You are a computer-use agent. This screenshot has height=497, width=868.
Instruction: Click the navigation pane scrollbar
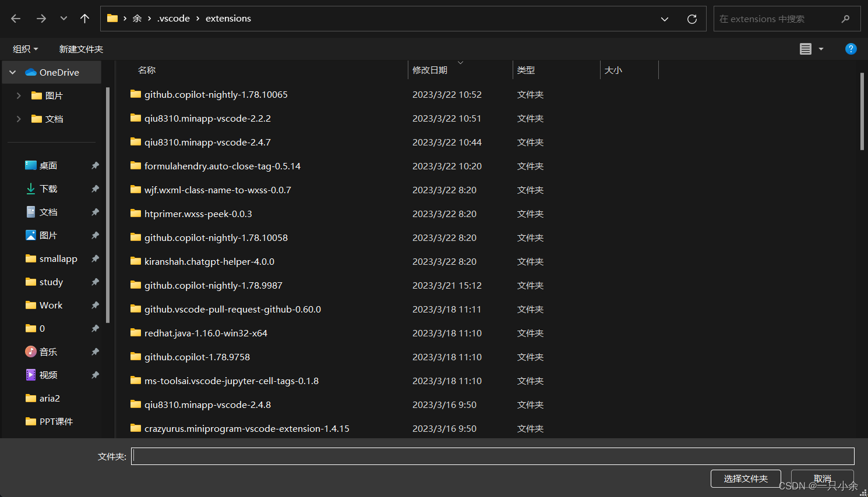(108, 205)
